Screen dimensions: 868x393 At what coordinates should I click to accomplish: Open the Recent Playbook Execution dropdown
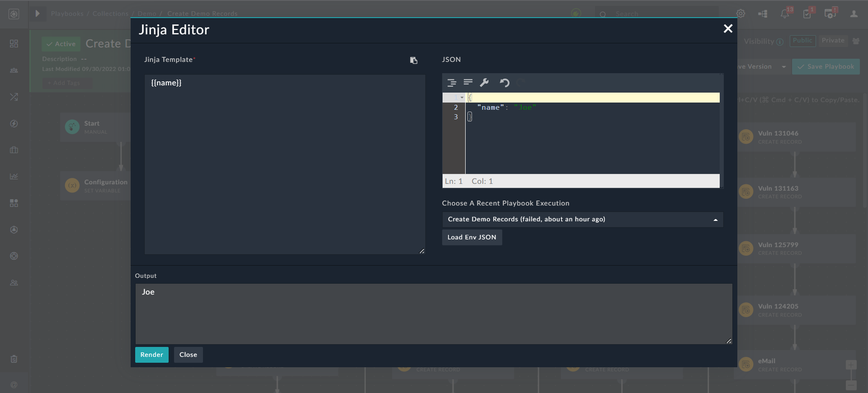[582, 220]
